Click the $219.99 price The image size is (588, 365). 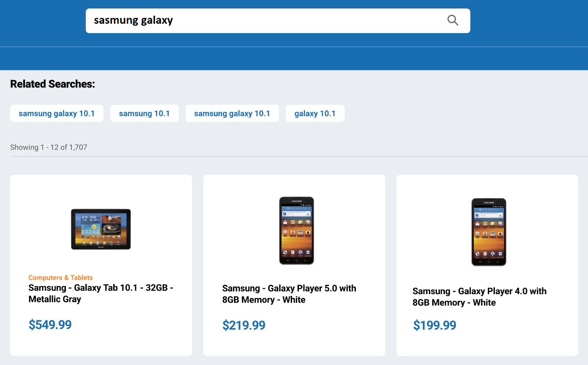[x=244, y=326]
